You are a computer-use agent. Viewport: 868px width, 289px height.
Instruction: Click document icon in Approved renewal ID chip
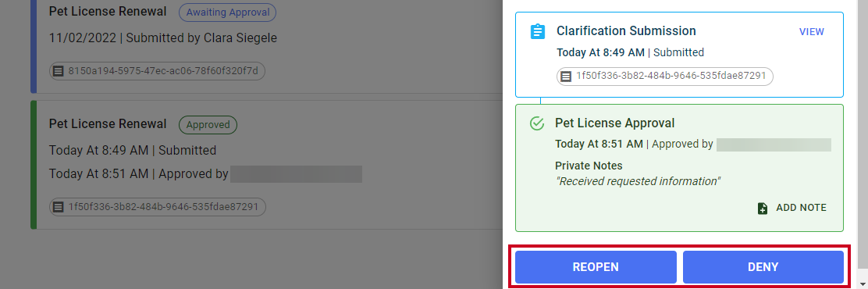(58, 207)
